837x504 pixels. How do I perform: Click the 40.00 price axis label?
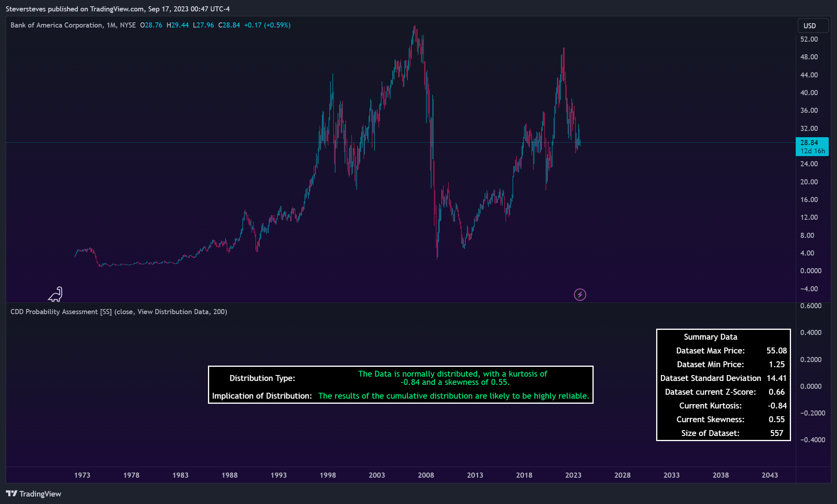tap(809, 93)
